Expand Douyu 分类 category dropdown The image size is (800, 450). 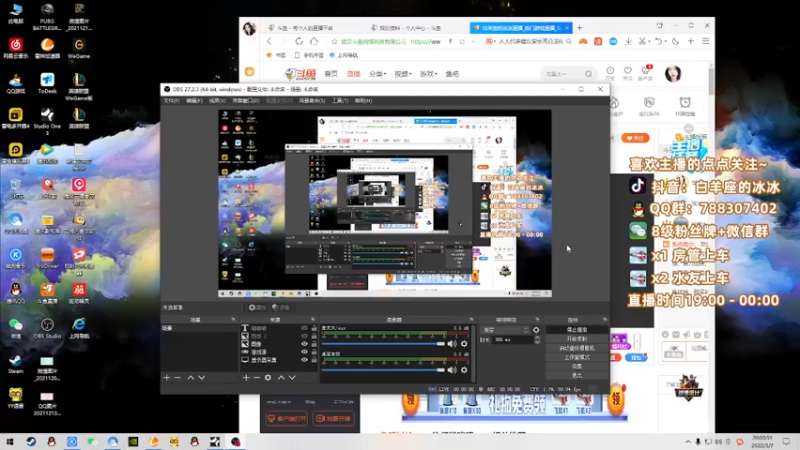tap(378, 74)
